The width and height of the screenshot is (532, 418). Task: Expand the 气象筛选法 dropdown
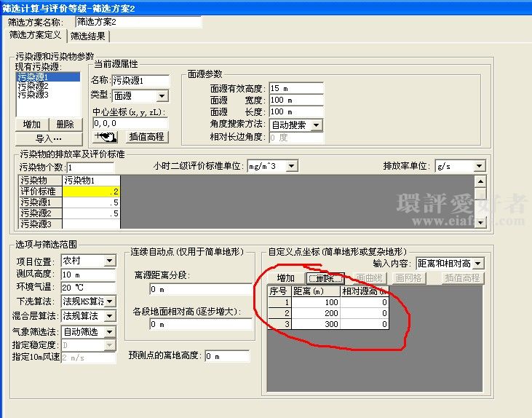coord(109,330)
